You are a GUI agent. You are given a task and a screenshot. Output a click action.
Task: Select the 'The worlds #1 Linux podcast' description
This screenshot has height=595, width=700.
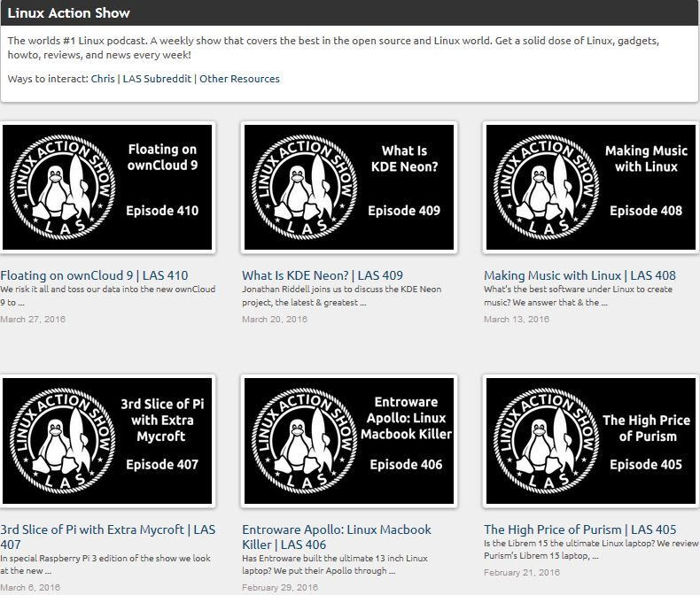click(333, 48)
